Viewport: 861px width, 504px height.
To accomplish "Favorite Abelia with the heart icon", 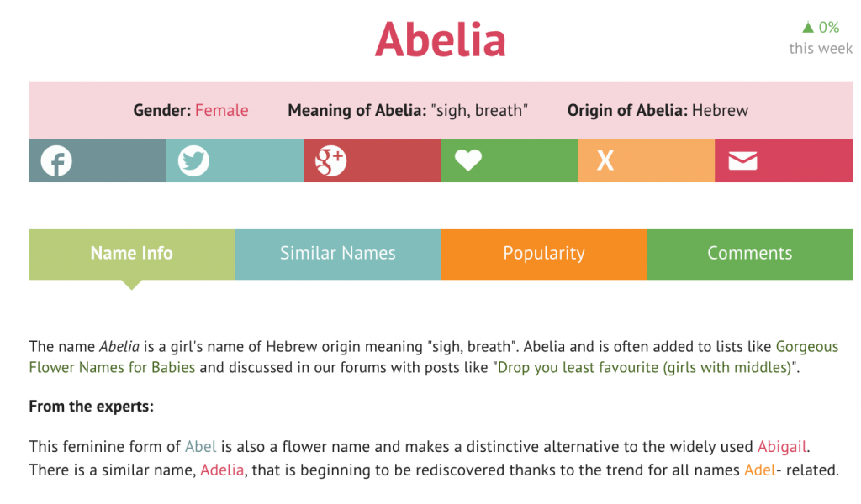I will pyautogui.click(x=468, y=160).
